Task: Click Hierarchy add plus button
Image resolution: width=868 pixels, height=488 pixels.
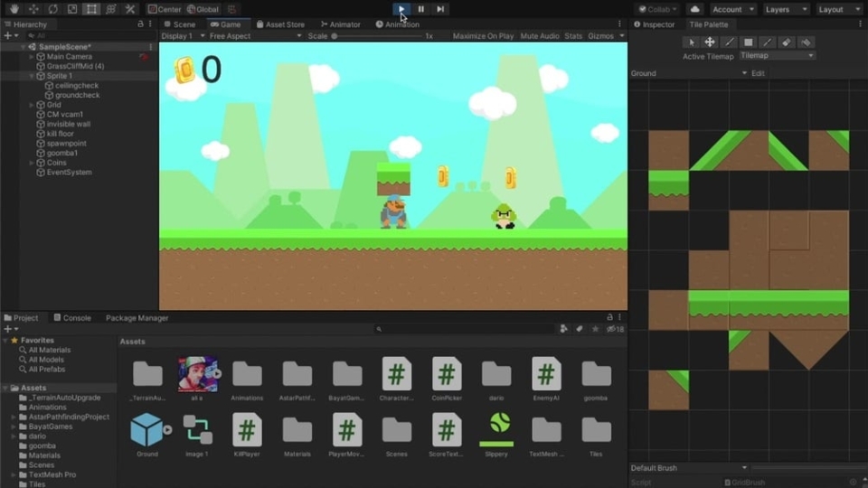Action: (11, 35)
